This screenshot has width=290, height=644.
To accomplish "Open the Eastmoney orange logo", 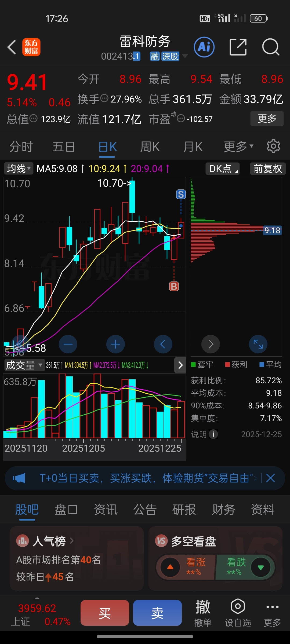I will [x=31, y=47].
